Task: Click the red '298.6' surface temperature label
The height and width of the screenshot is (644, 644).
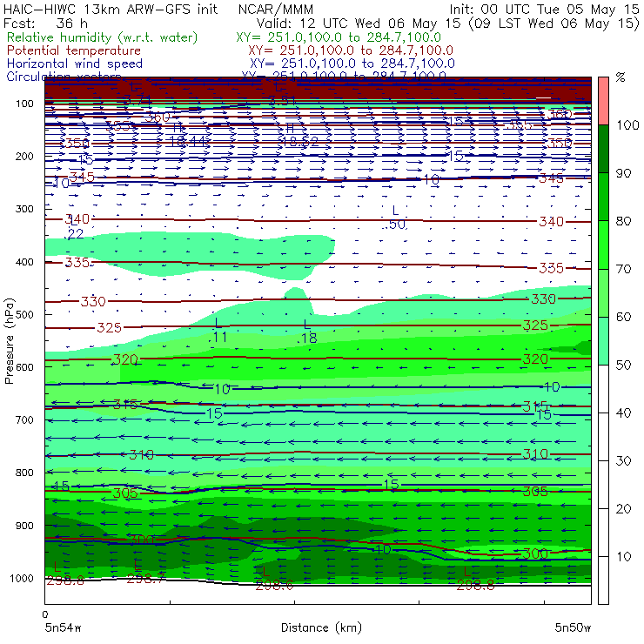Action: point(274,586)
